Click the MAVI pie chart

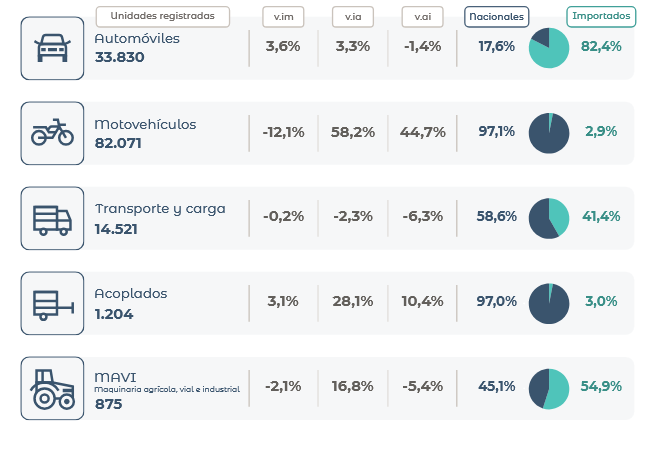(x=549, y=388)
